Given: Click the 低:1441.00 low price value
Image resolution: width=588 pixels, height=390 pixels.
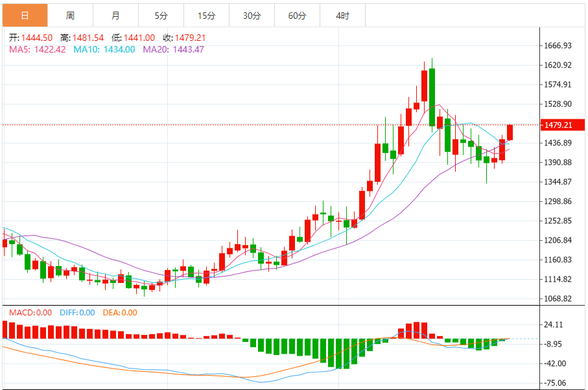Looking at the screenshot, I should [133, 38].
